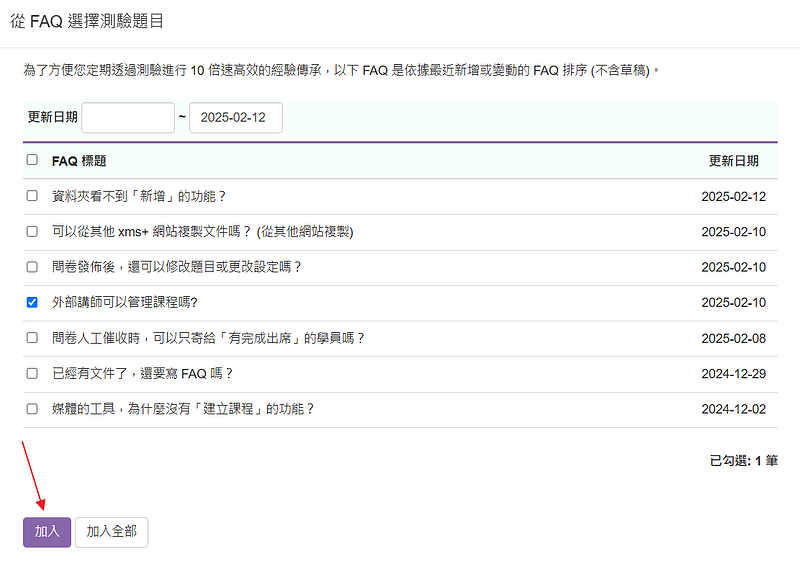Click the 更新日期 column header on the right
This screenshot has width=800, height=562.
tap(733, 161)
